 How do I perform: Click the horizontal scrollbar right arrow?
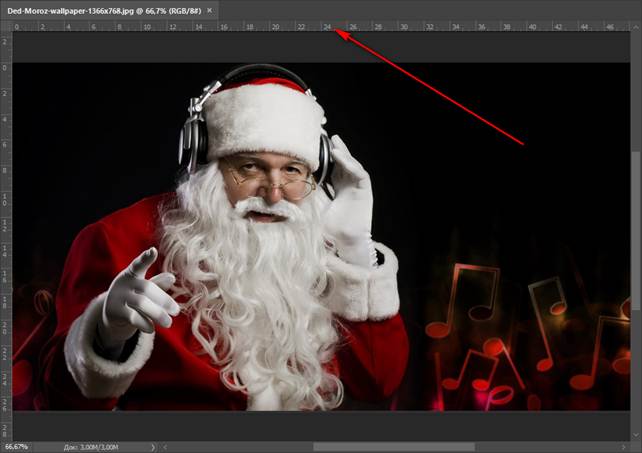tap(624, 447)
